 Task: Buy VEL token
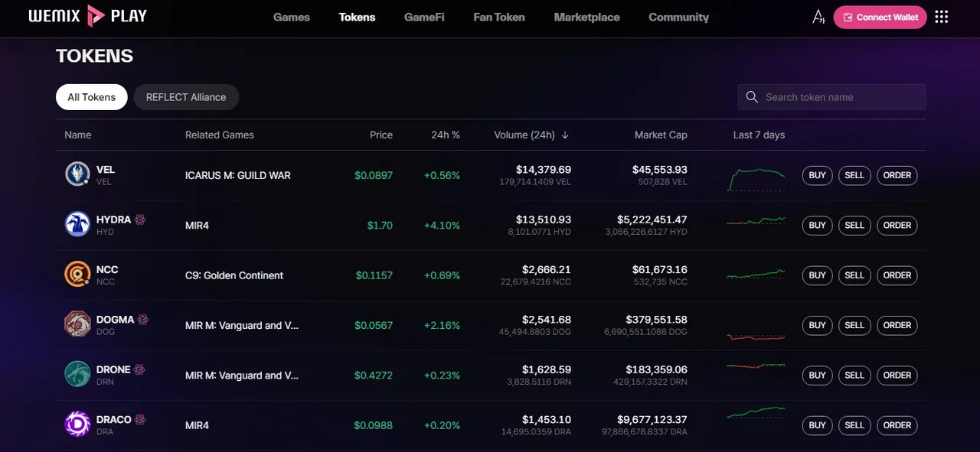(x=818, y=175)
